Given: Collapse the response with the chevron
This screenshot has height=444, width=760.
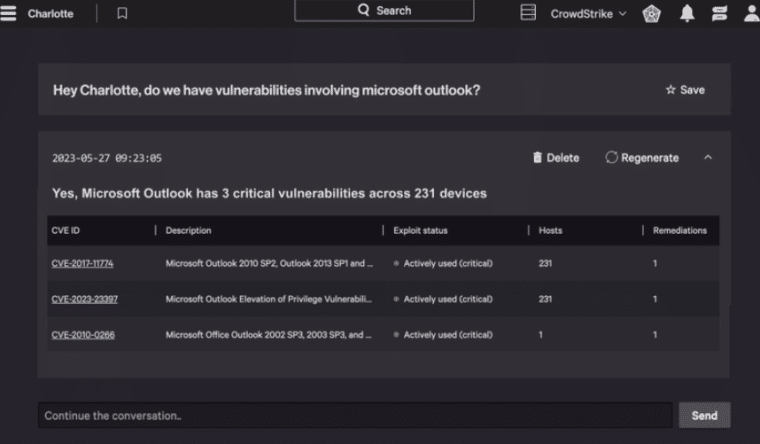Looking at the screenshot, I should 708,158.
